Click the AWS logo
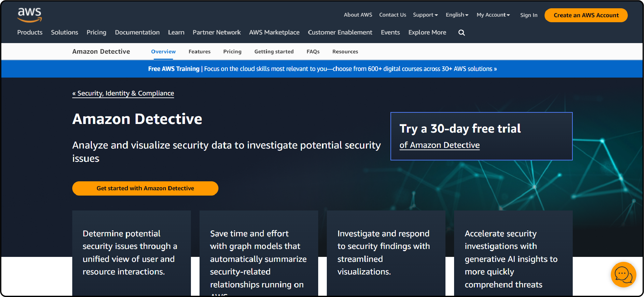Image resolution: width=644 pixels, height=297 pixels. tap(29, 15)
